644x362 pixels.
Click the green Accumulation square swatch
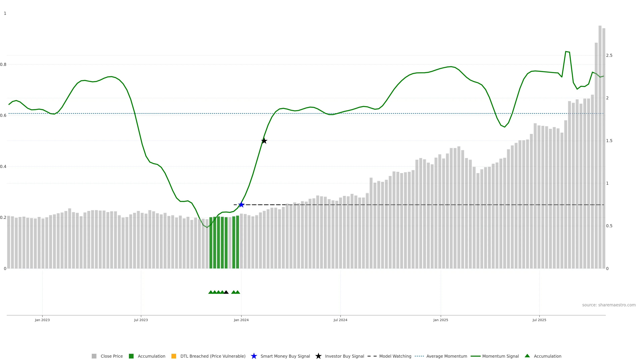131,356
